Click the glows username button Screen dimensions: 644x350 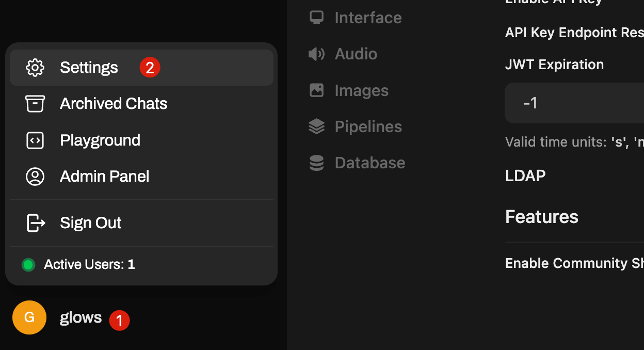coord(81,317)
